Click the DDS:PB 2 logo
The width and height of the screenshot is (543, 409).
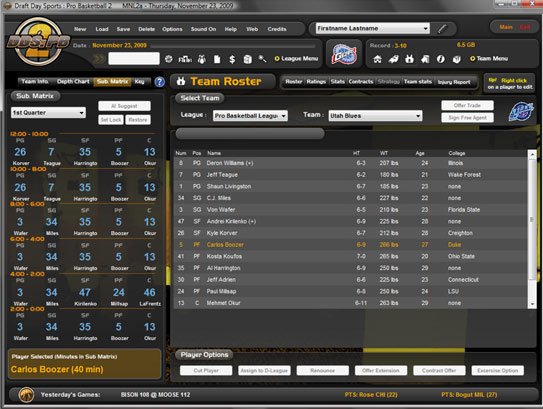click(39, 42)
